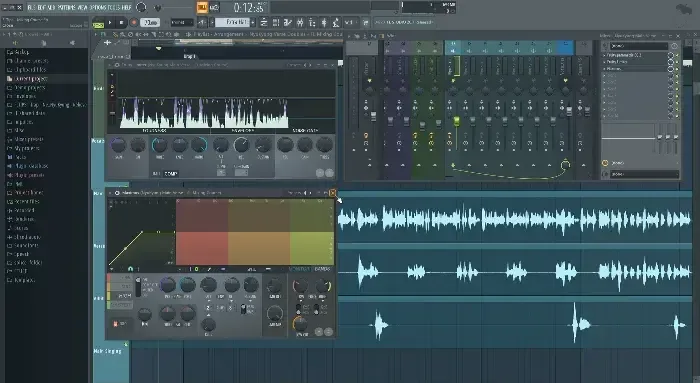Viewport: 700px width, 383px height.
Task: Select the LOW band in Maximus
Action: coord(121,279)
